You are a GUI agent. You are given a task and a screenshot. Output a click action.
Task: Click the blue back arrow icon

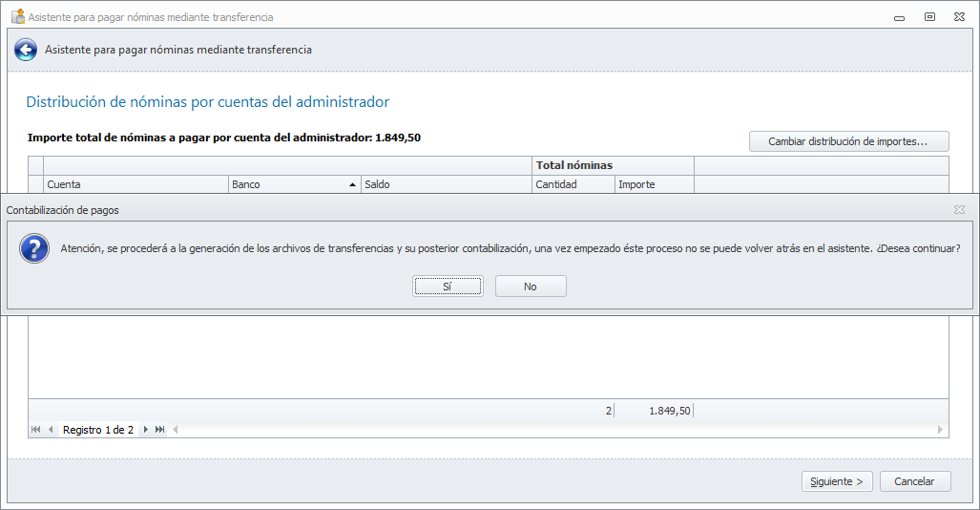pos(26,50)
